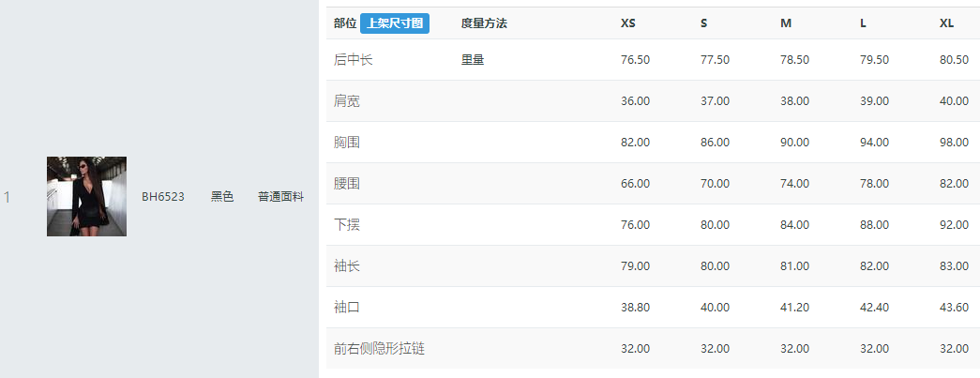This screenshot has width=980, height=378.
Task: Select the 胸围 row label
Action: tap(347, 143)
